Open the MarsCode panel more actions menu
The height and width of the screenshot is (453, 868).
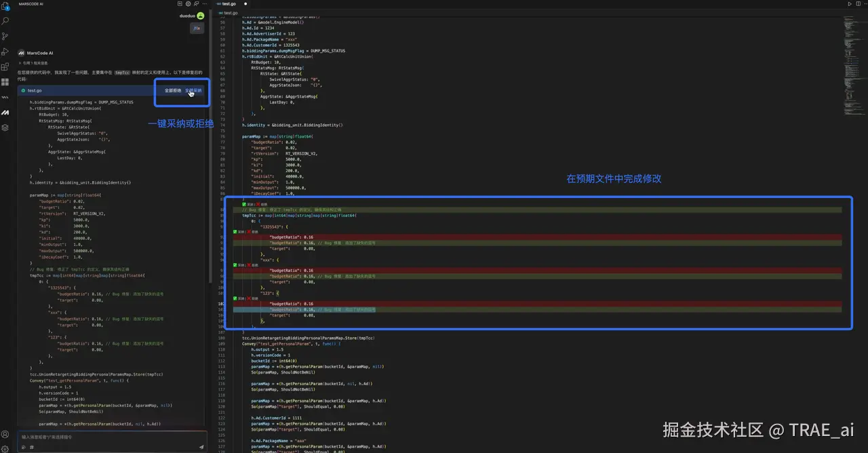(x=203, y=3)
